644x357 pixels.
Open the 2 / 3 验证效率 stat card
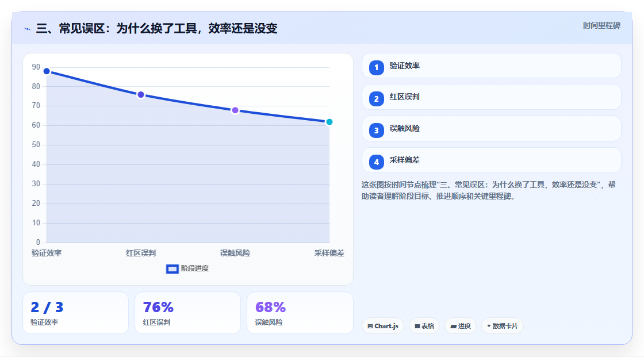[x=75, y=313]
